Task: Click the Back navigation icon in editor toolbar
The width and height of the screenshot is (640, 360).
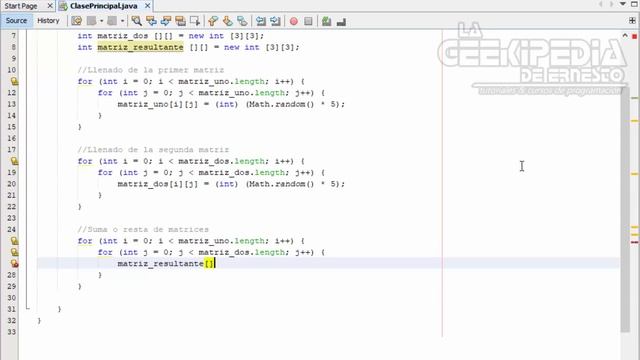Action: point(92,21)
